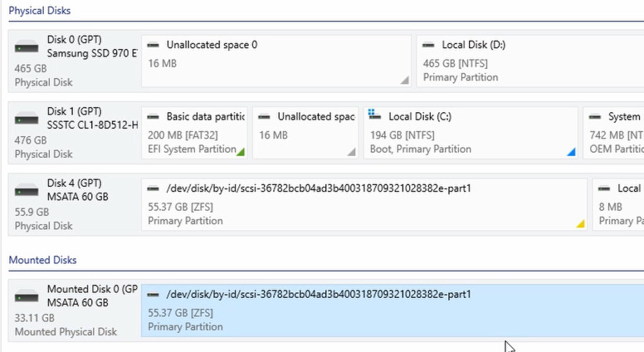Select Disk 1 (GPT) SSSTC entry
The image size is (644, 352).
[75, 133]
